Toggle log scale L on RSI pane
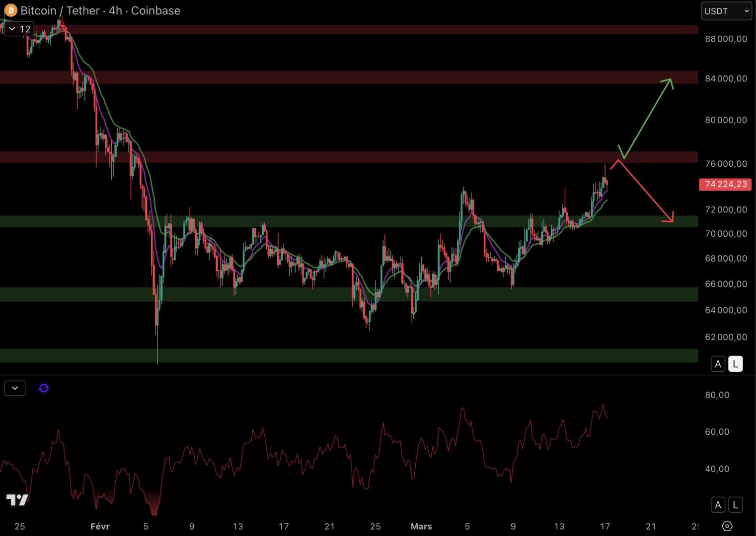 [x=736, y=505]
